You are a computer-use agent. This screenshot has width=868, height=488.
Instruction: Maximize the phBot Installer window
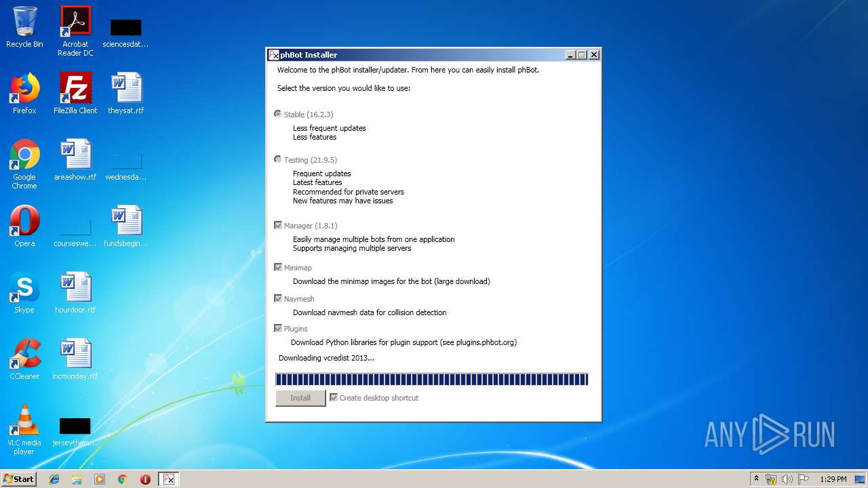tap(581, 55)
